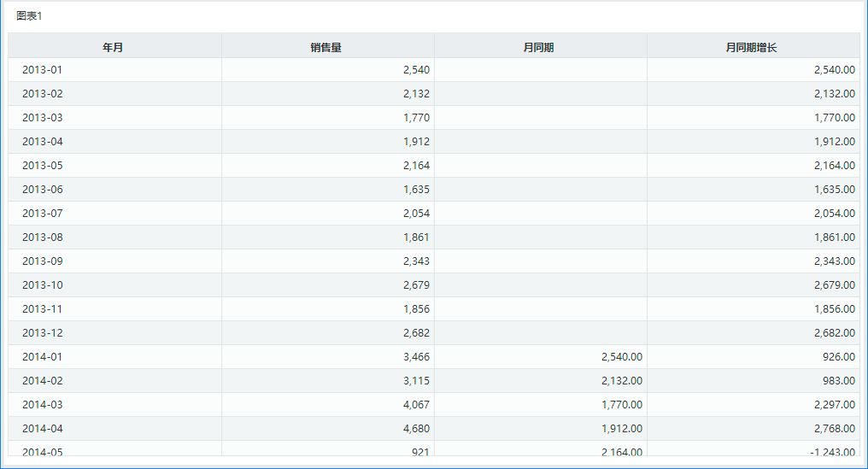The width and height of the screenshot is (868, 469).
Task: Click the 月同期增长 column header
Action: 753,47
